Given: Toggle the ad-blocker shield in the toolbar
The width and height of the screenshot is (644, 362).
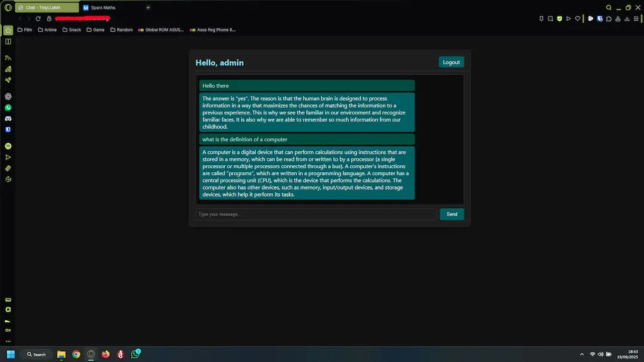Looking at the screenshot, I should click(559, 18).
